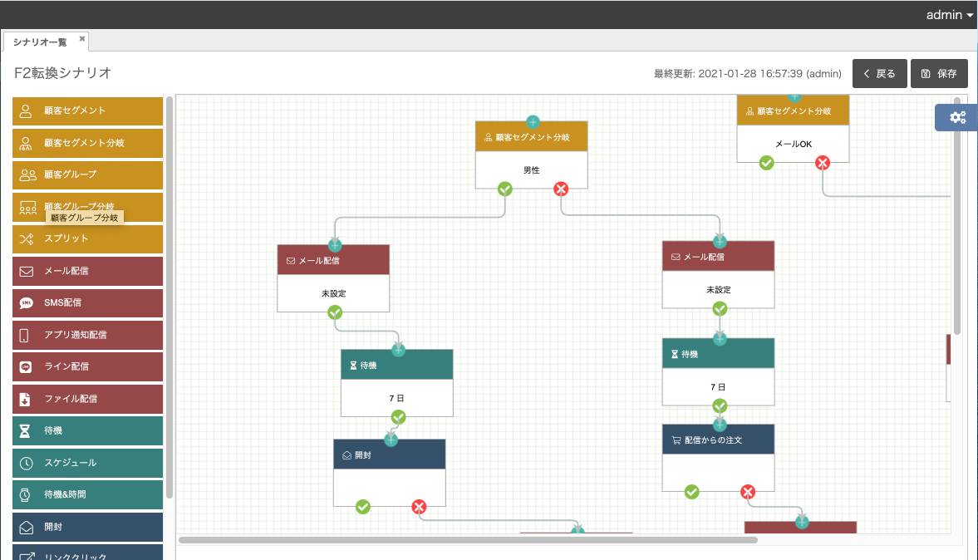The width and height of the screenshot is (978, 560).
Task: Choose the ファイル配信 sidebar block
Action: [x=87, y=399]
